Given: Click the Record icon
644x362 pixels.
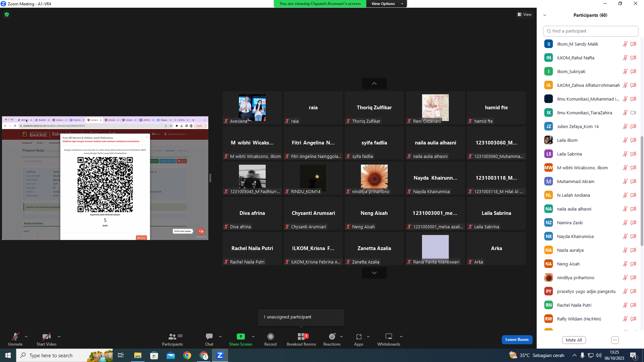Looking at the screenshot, I should 270,337.
